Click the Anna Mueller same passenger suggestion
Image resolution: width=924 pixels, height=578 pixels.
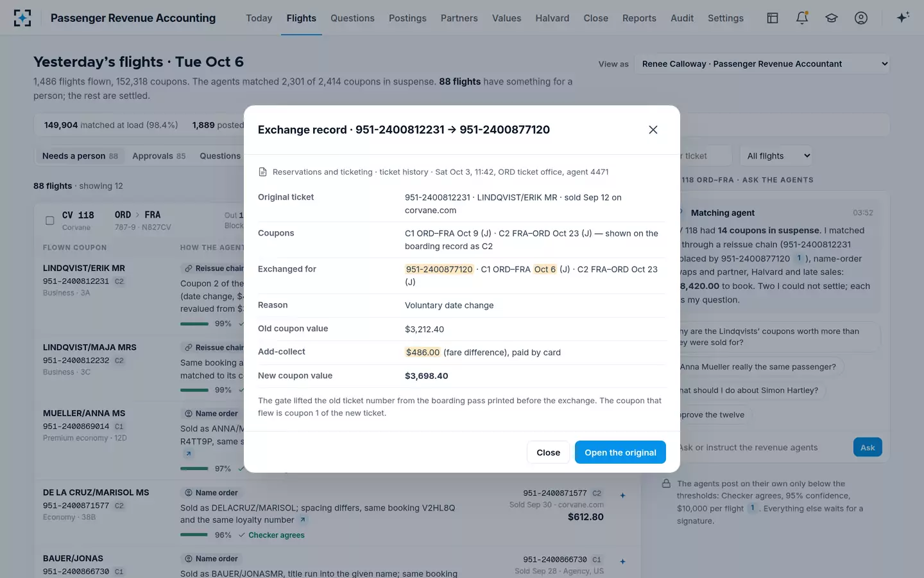pyautogui.click(x=757, y=367)
